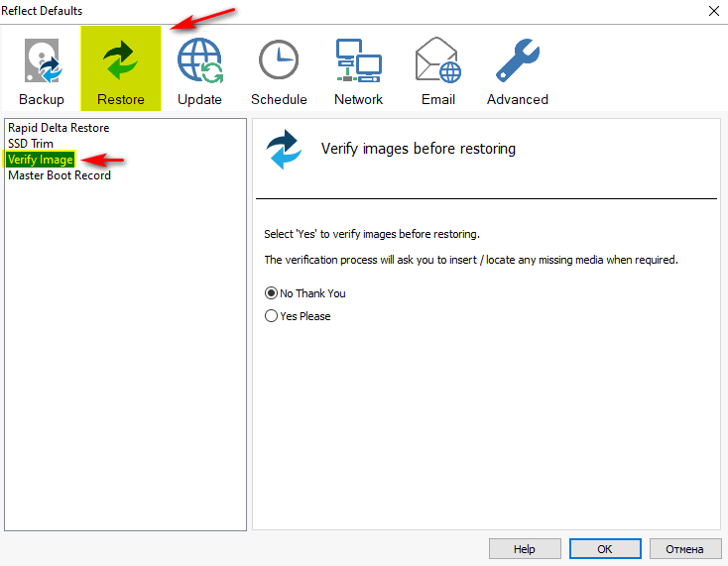Select SSD Trim in the list
The width and height of the screenshot is (728, 566).
click(x=31, y=144)
